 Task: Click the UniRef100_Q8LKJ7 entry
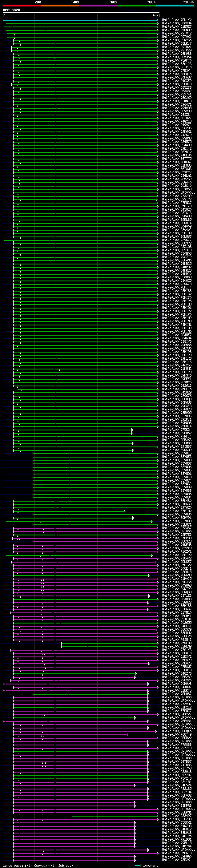177,43
